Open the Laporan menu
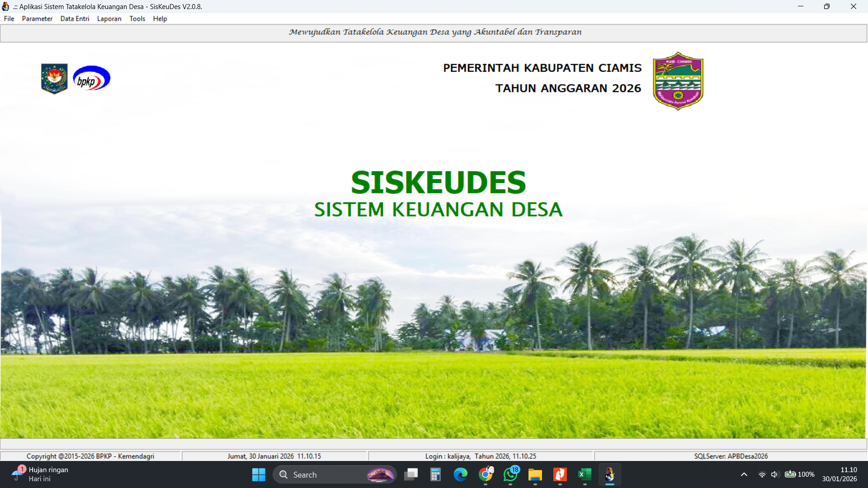 [109, 19]
